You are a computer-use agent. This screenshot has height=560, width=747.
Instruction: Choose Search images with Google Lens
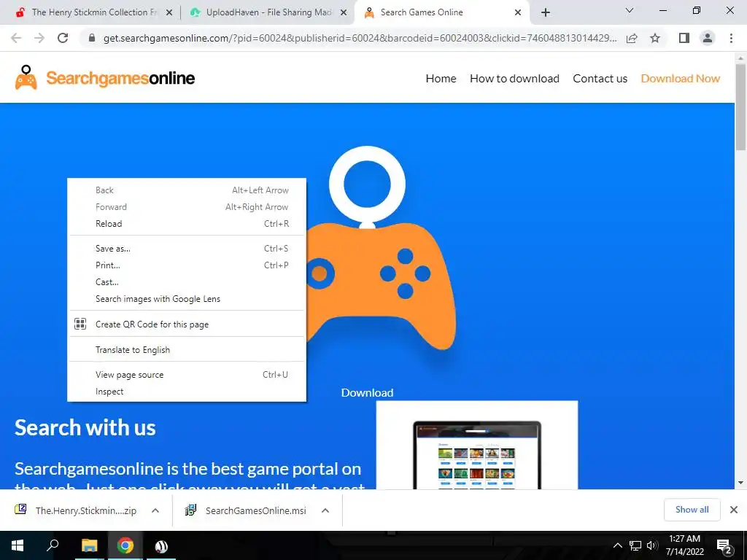(187, 299)
